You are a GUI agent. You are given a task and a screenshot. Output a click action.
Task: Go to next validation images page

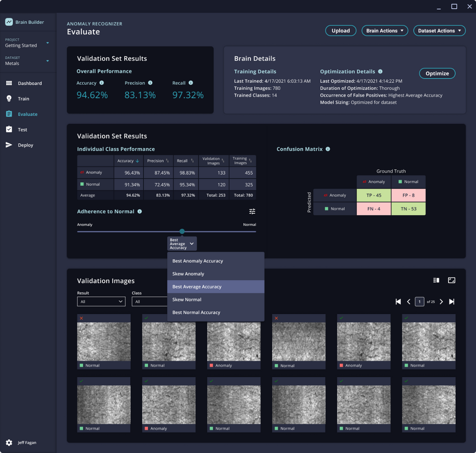point(441,302)
